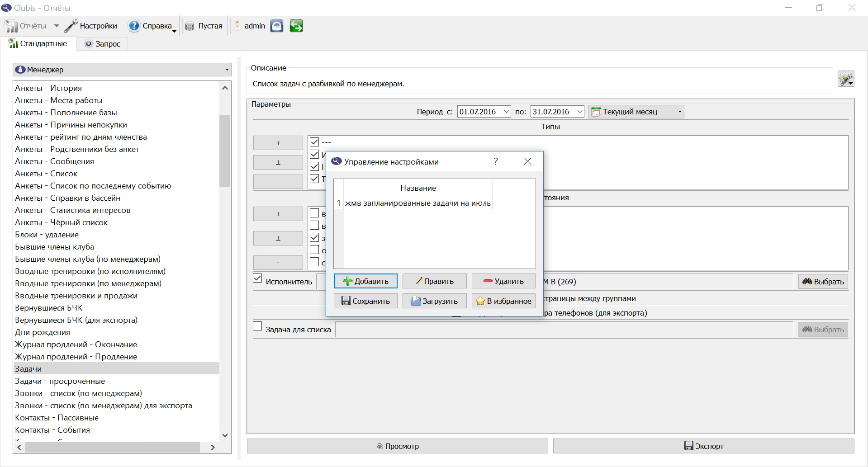This screenshot has width=868, height=467.
Task: Click В избранное star button
Action: tap(503, 301)
